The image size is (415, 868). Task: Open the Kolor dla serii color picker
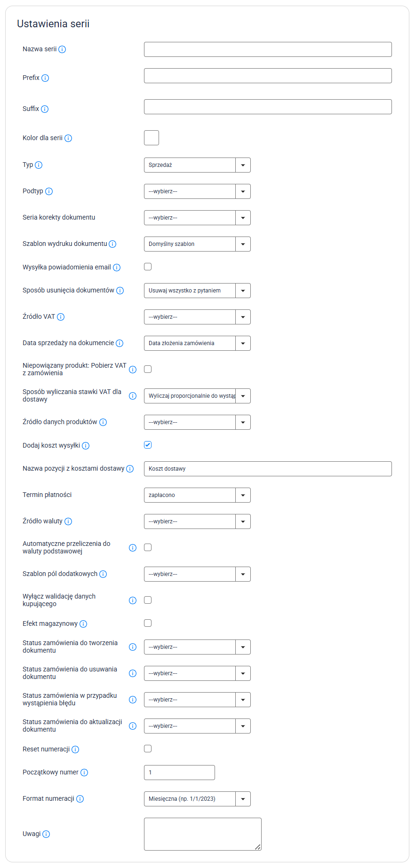[x=152, y=138]
